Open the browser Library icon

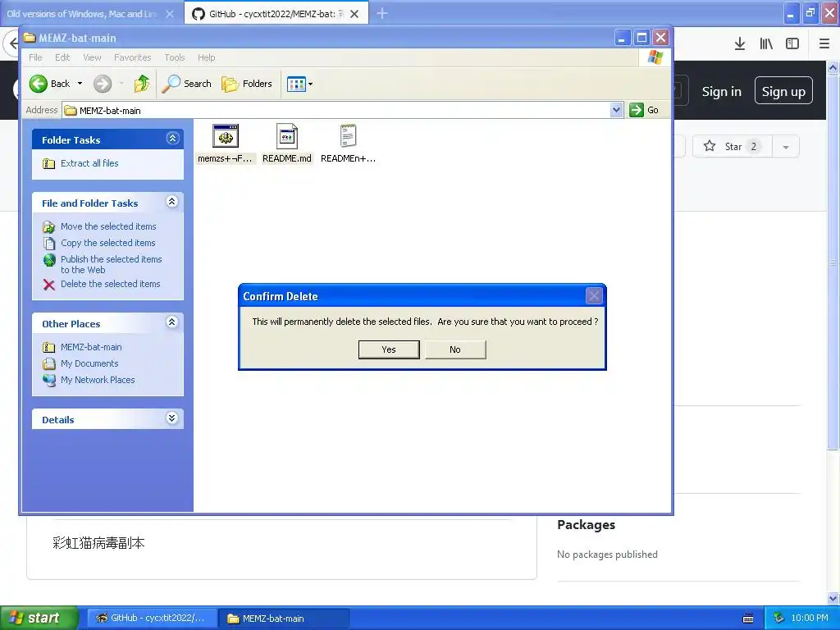(766, 44)
